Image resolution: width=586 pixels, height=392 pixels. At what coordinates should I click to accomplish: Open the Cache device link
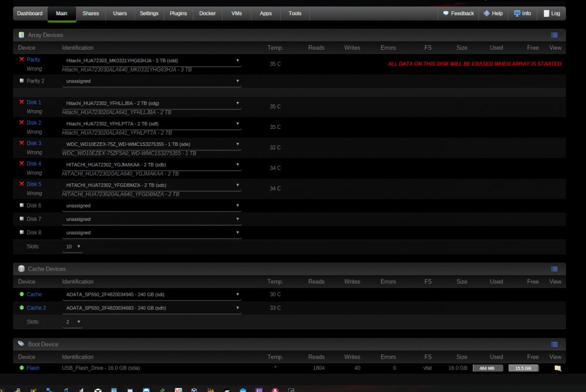tap(34, 295)
